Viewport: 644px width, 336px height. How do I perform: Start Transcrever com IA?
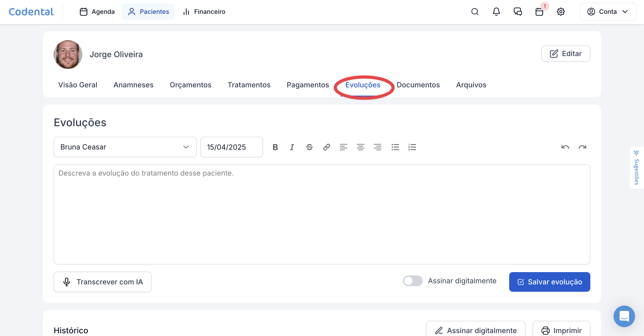(102, 282)
